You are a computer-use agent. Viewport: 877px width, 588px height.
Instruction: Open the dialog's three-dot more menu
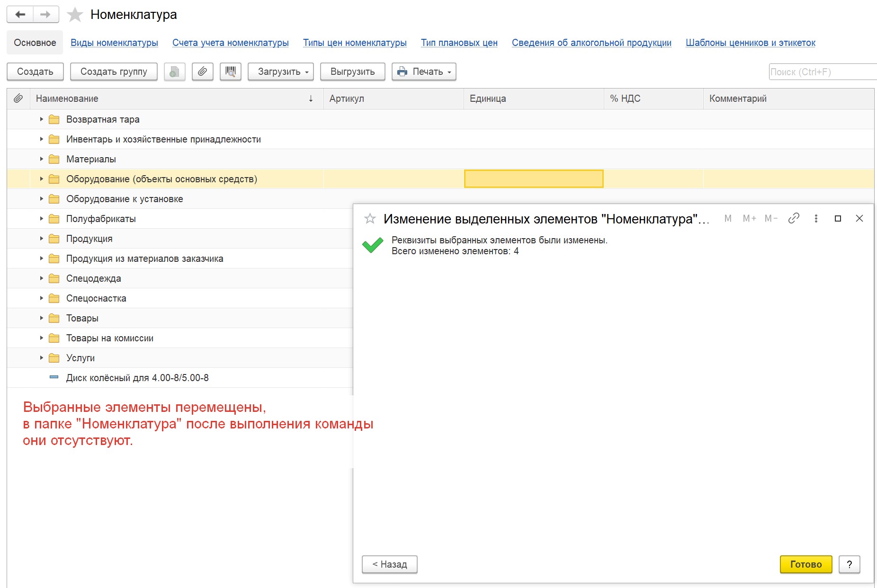816,218
